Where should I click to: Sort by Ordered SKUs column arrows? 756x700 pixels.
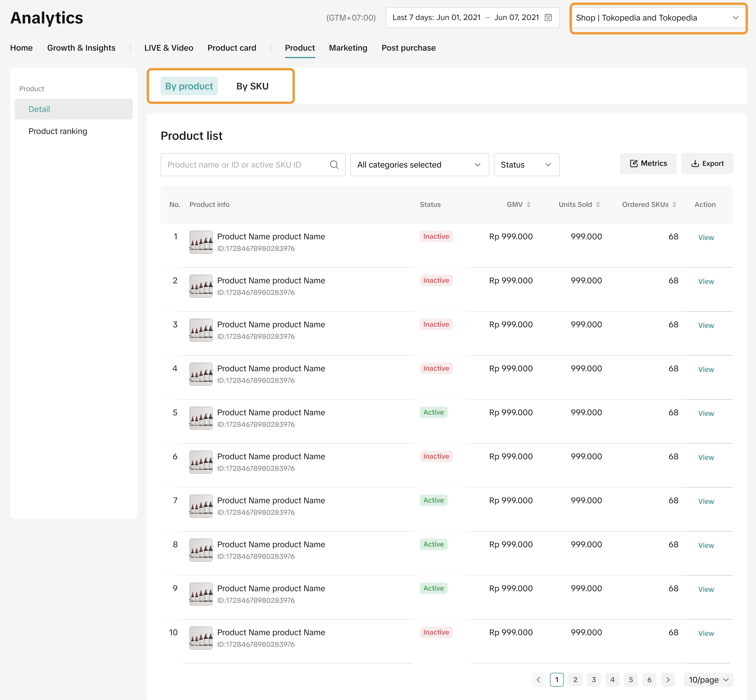(x=674, y=205)
